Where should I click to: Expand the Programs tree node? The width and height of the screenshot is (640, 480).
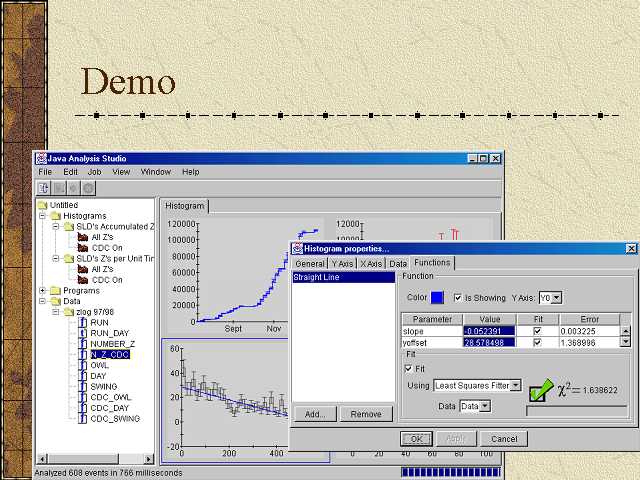[x=42, y=291]
